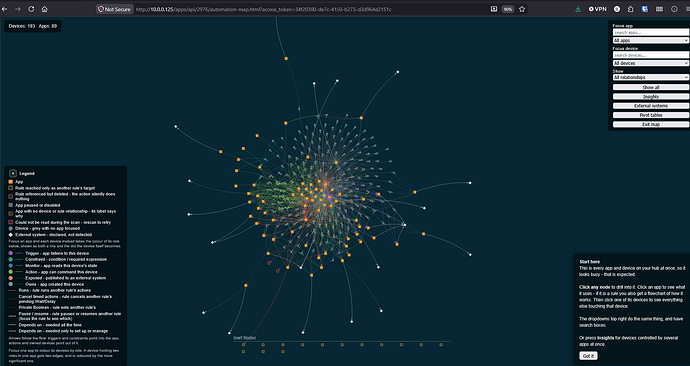This screenshot has height=366, width=690.
Task: Open the All devices dropdown
Action: point(651,63)
